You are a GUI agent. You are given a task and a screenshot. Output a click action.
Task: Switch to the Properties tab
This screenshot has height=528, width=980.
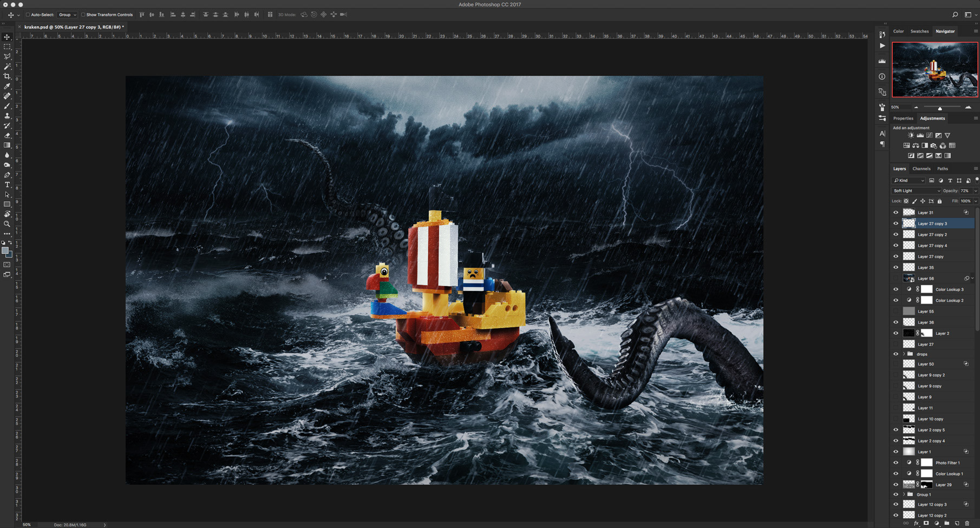(x=903, y=118)
